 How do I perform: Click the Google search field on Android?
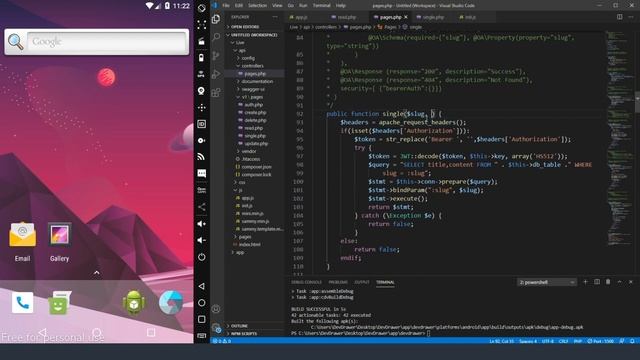tap(107, 42)
